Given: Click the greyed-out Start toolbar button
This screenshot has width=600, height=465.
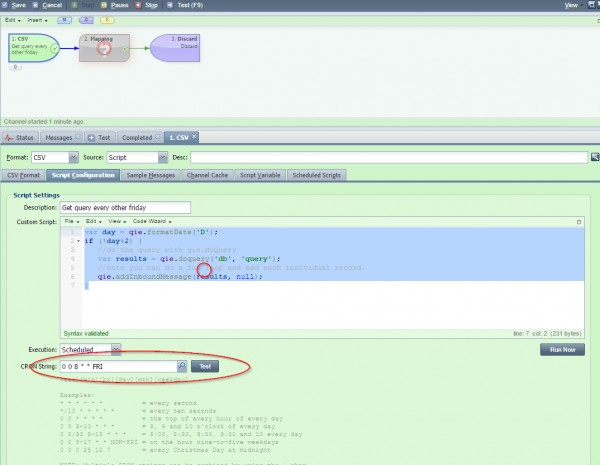Looking at the screenshot, I should tap(83, 5).
